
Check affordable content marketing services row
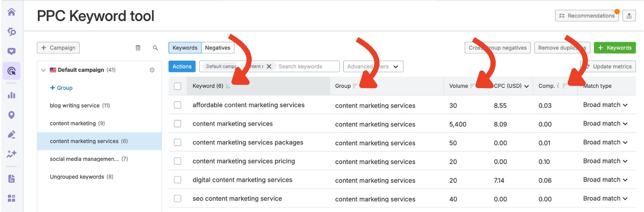pyautogui.click(x=178, y=105)
